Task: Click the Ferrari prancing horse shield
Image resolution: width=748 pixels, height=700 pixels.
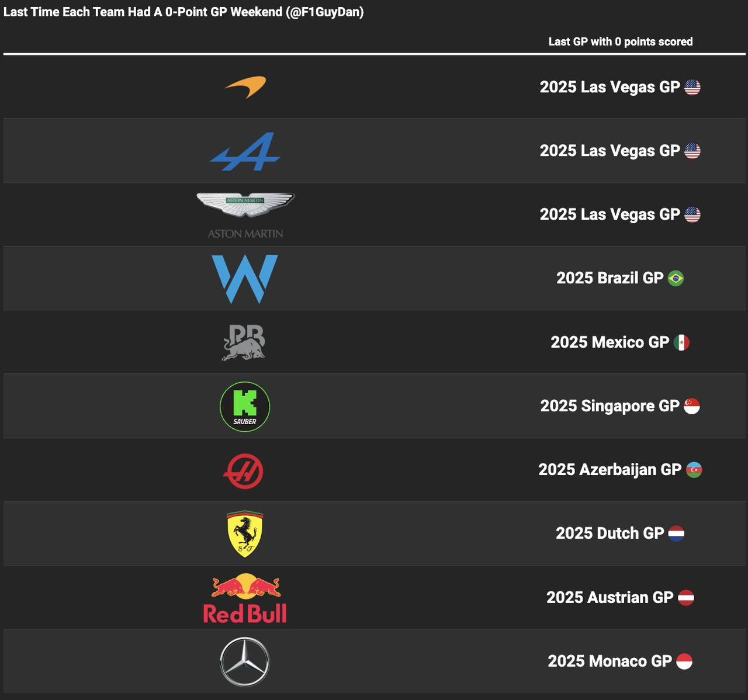Action: pyautogui.click(x=245, y=534)
